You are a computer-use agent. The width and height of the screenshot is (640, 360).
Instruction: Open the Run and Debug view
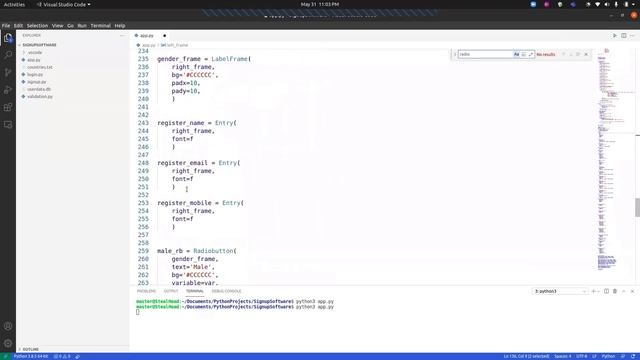8,90
